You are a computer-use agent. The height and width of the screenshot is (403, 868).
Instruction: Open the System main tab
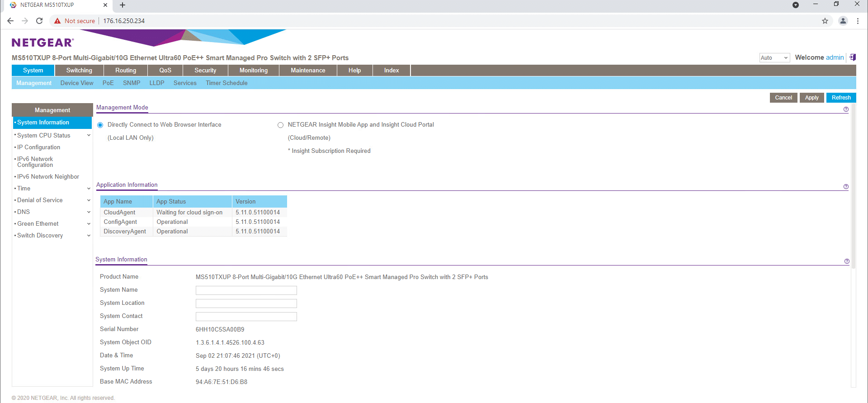[33, 71]
